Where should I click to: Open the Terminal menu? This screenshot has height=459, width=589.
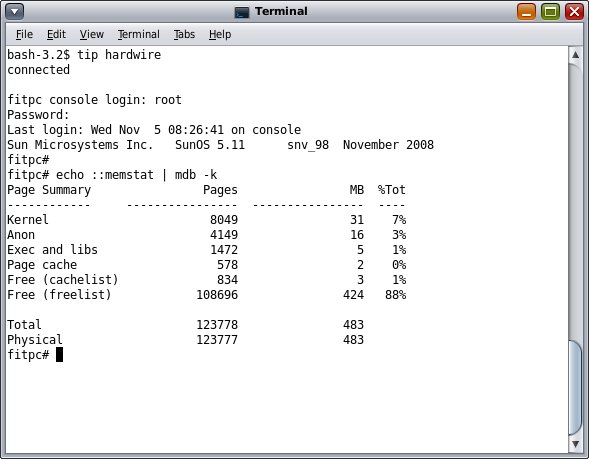(x=139, y=35)
